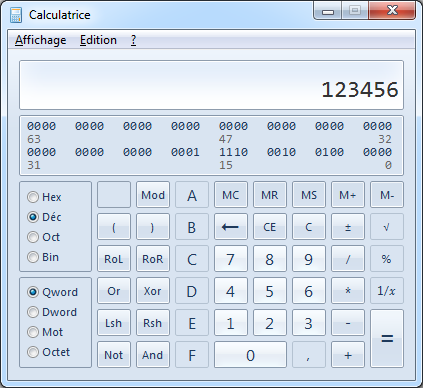Click the Mod button
Screen dimensions: 423x388
pyautogui.click(x=153, y=195)
